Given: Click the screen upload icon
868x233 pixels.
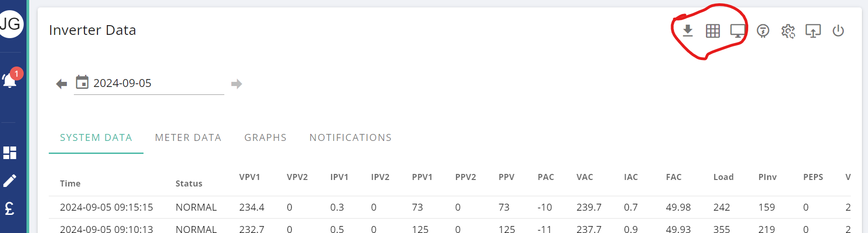Looking at the screenshot, I should click(813, 31).
